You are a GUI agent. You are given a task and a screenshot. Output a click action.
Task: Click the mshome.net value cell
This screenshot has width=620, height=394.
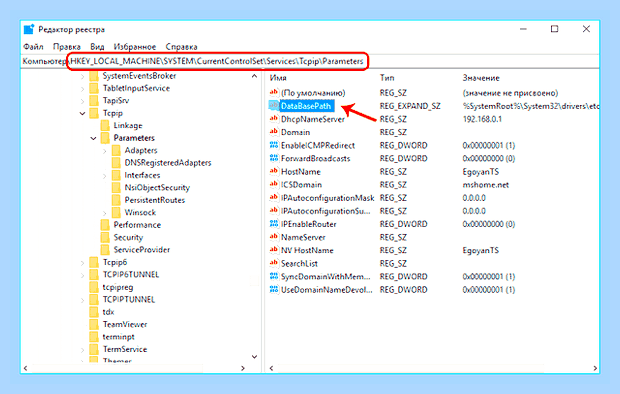point(486,184)
